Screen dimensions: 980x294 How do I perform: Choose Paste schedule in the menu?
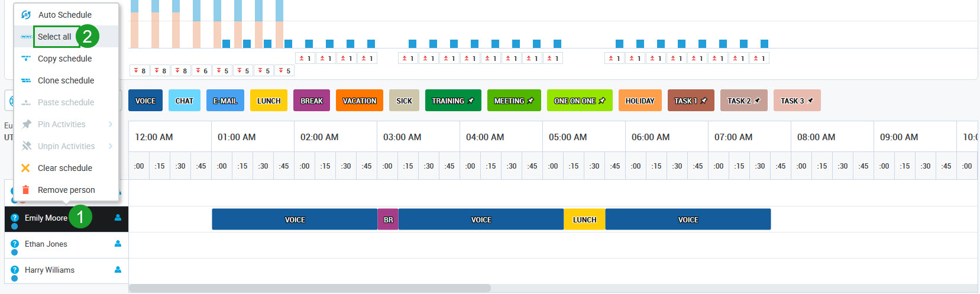(66, 102)
